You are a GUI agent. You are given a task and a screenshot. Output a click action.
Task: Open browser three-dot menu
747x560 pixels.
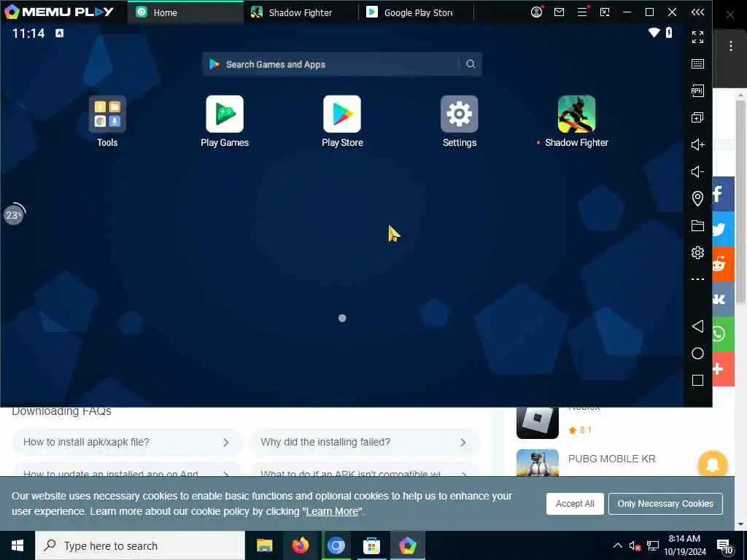pyautogui.click(x=730, y=46)
